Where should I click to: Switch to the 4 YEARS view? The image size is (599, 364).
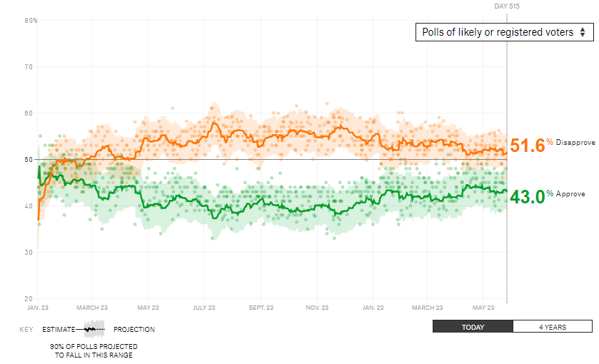pyautogui.click(x=553, y=327)
